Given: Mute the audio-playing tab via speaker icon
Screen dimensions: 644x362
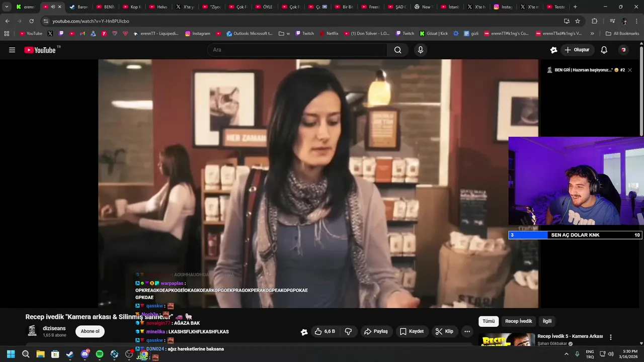Looking at the screenshot, I should [x=53, y=7].
